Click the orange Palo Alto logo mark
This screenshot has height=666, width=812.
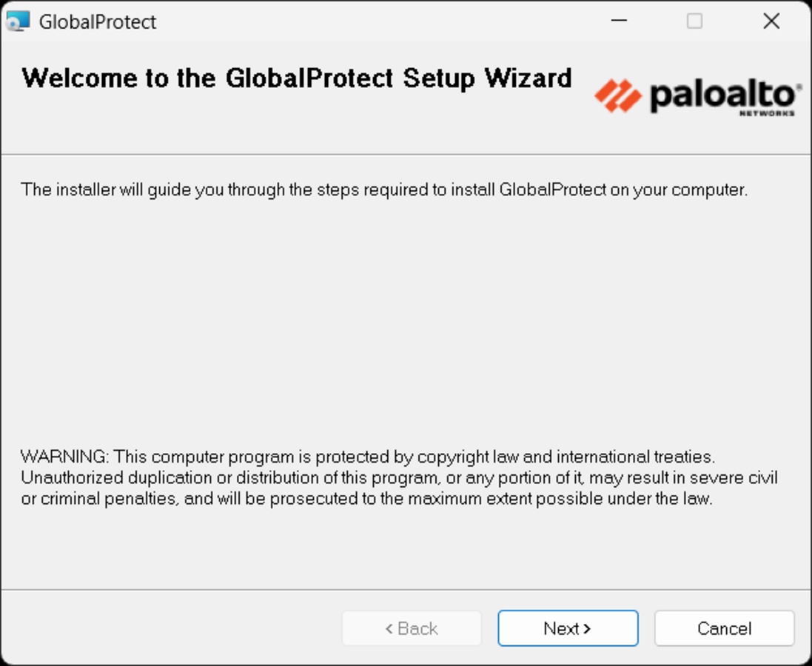[x=618, y=95]
